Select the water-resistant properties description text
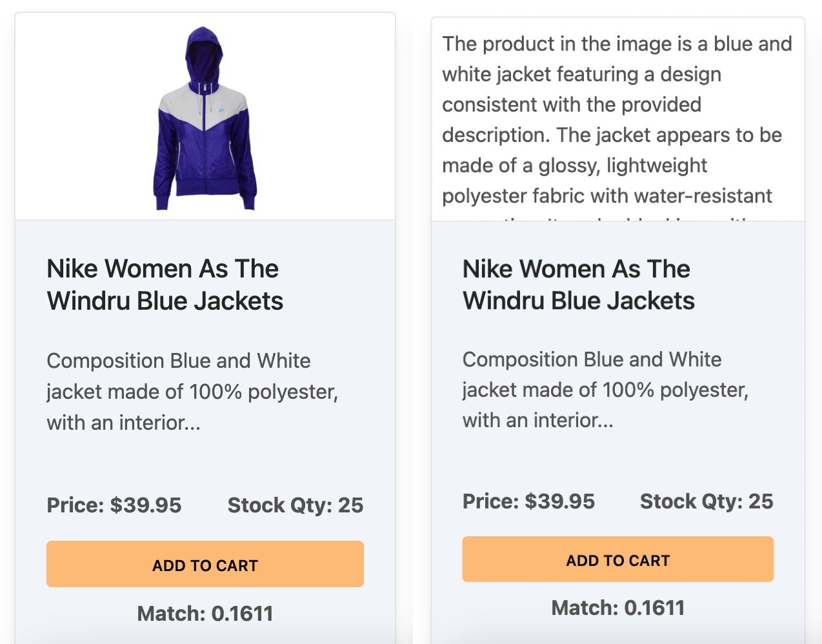This screenshot has width=822, height=644. pyautogui.click(x=606, y=196)
